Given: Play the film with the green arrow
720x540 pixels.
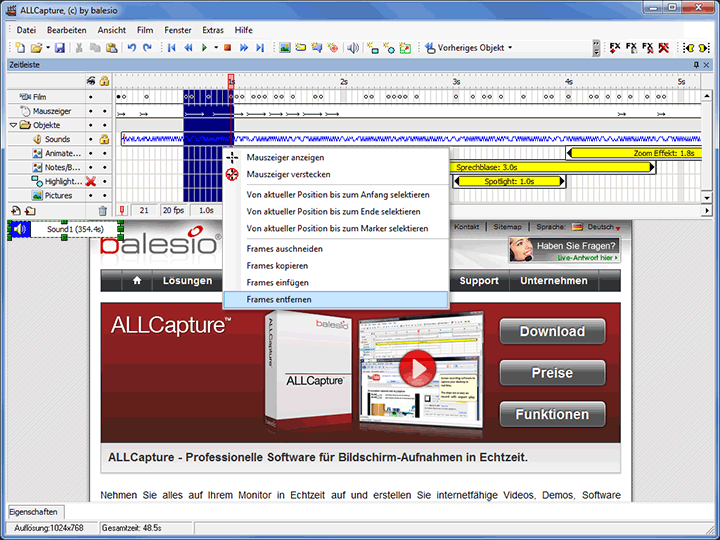Looking at the screenshot, I should [x=204, y=48].
